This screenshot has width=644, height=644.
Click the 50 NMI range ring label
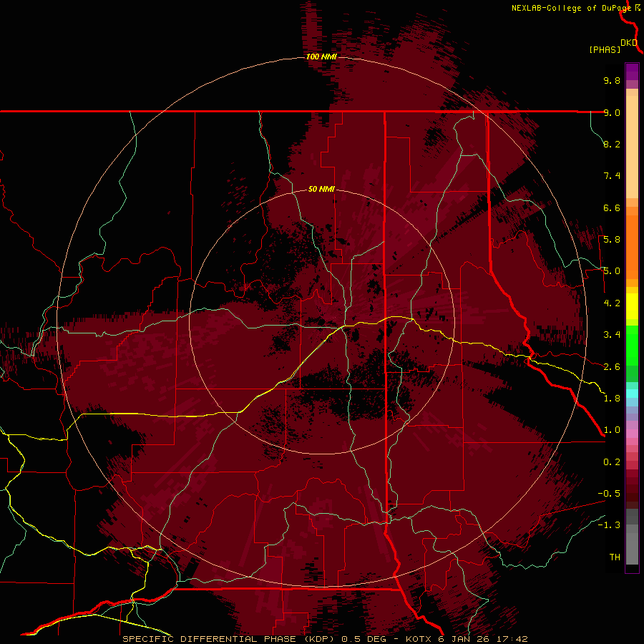click(x=321, y=189)
